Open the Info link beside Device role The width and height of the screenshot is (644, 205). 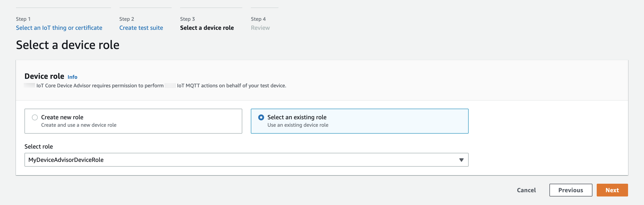click(72, 77)
